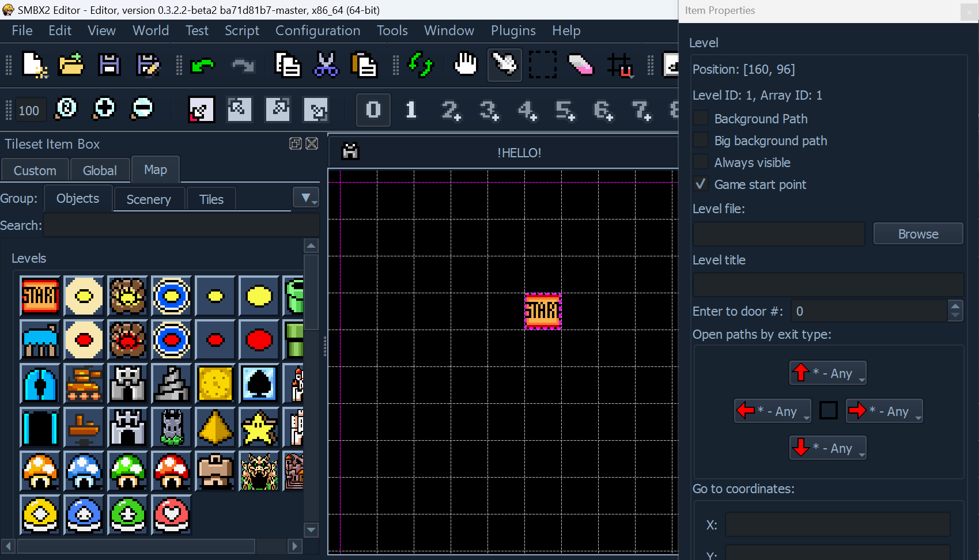Click the Save As floppy-with-pencil icon

coord(148,65)
